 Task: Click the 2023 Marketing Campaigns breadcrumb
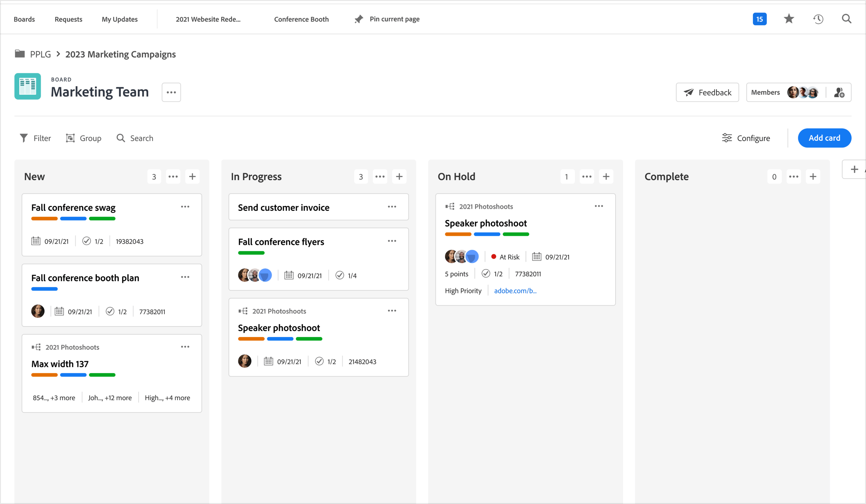(x=120, y=54)
